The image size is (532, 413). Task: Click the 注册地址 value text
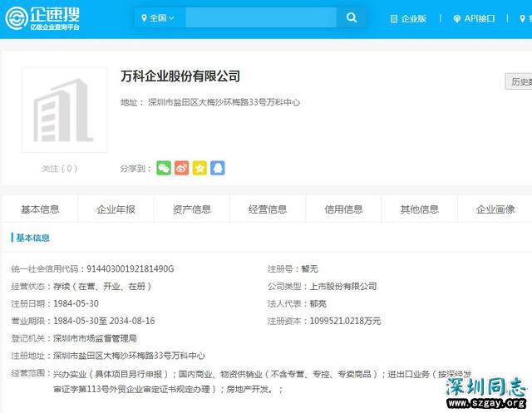click(x=130, y=356)
